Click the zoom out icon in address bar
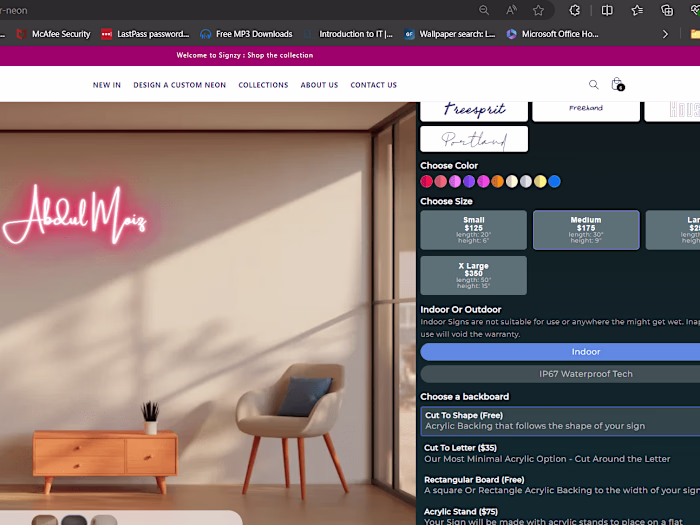Image resolution: width=700 pixels, height=525 pixels. 484,10
